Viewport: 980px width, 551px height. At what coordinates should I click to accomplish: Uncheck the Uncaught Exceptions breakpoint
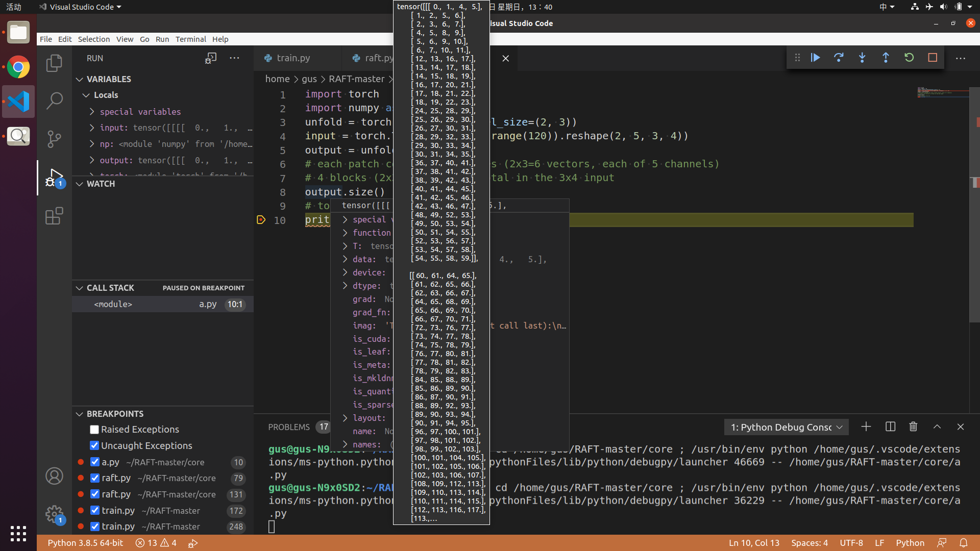[x=94, y=445]
